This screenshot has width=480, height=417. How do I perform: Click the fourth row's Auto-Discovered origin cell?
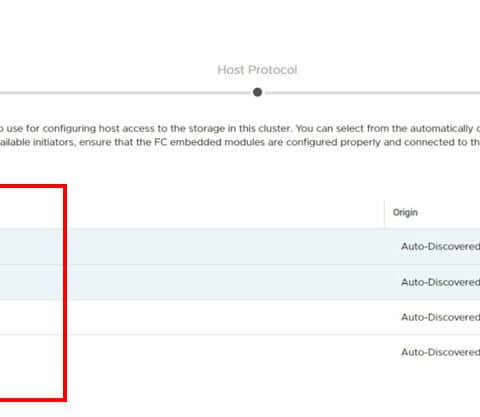click(440, 352)
